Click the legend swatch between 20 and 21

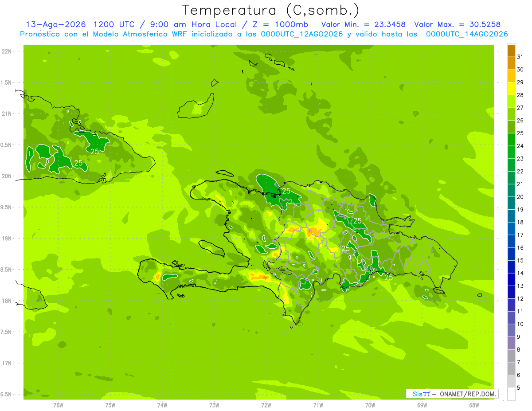coord(511,191)
